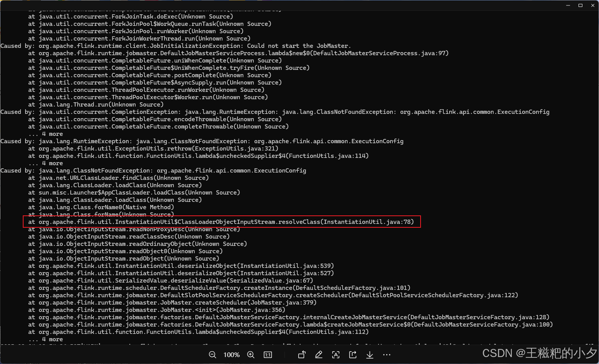The width and height of the screenshot is (599, 364).
Task: View image at actual 1:1 size
Action: click(268, 354)
